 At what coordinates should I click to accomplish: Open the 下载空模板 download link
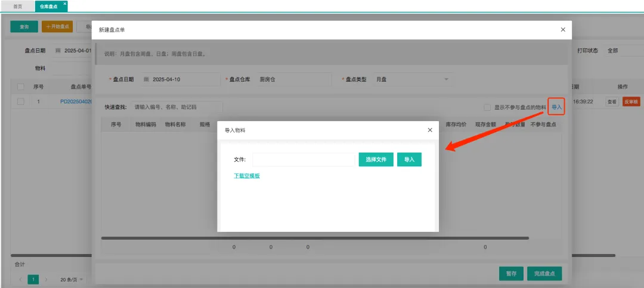246,175
